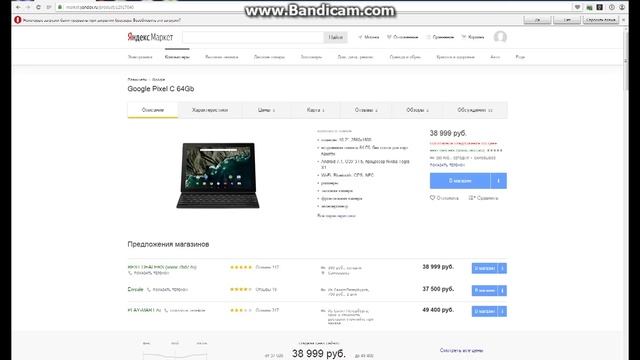Viewport: 640px width, 360px height.
Task: Click the info 'i' button beside main В магазин
Action: (498, 181)
